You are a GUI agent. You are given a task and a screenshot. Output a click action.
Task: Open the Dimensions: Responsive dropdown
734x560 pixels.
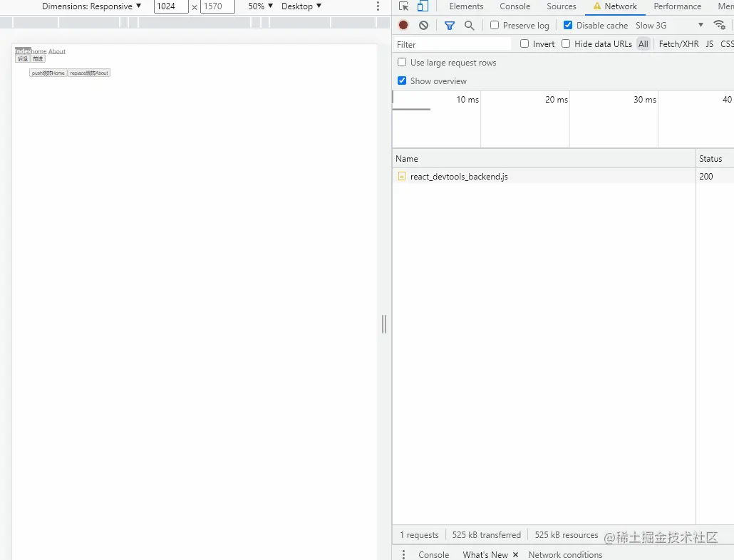(x=91, y=6)
